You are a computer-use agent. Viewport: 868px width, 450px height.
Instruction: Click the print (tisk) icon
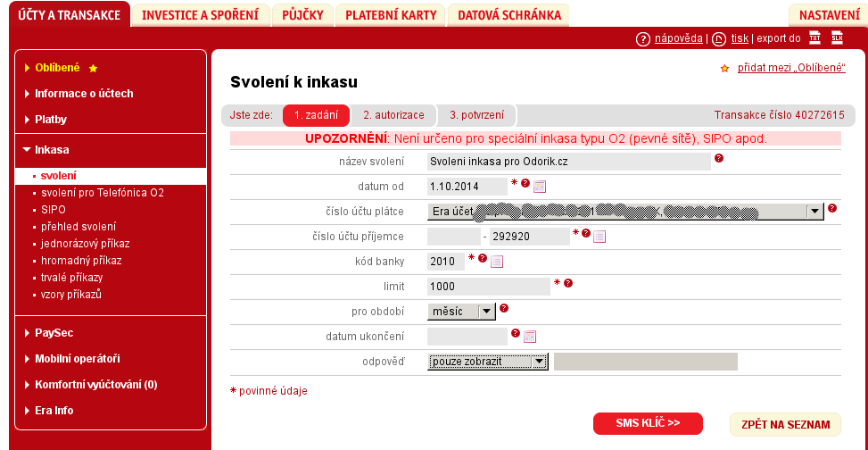pos(720,39)
